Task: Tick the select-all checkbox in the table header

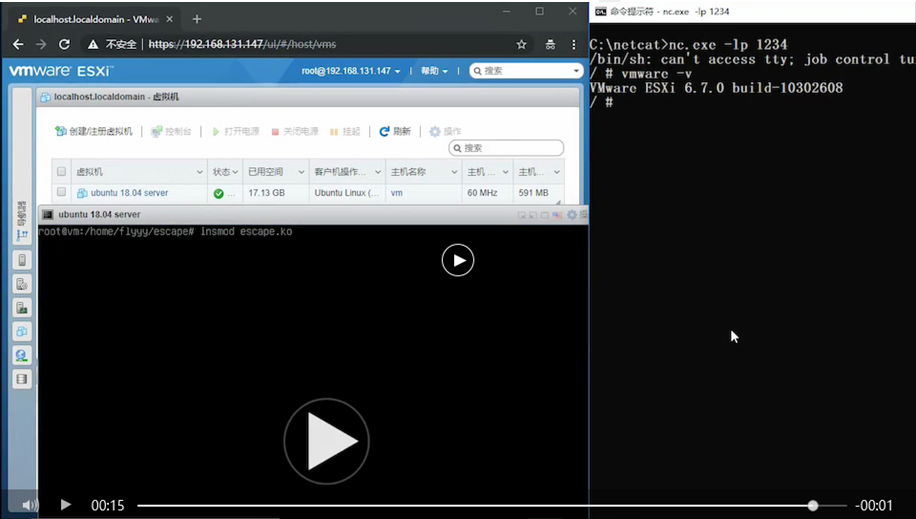Action: coord(62,172)
